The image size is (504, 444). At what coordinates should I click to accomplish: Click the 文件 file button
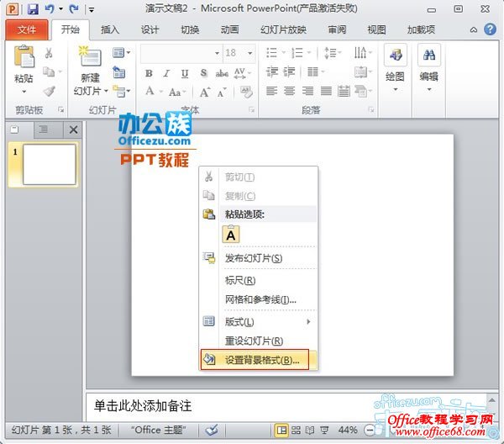(x=27, y=29)
